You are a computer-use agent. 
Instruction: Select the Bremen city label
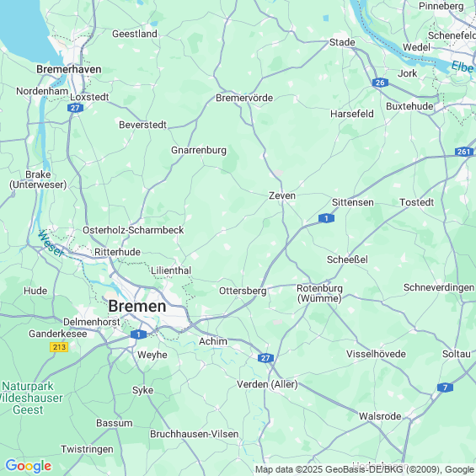pos(137,306)
